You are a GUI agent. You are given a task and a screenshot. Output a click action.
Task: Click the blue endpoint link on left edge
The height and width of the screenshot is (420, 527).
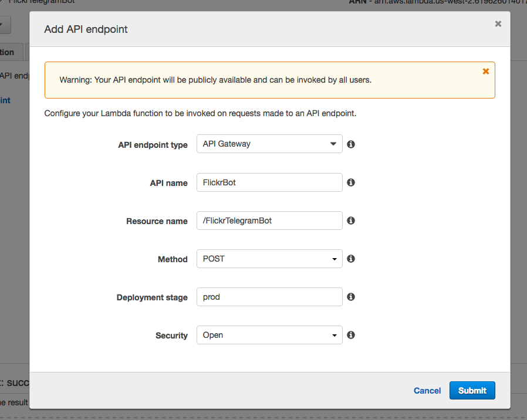pyautogui.click(x=5, y=100)
